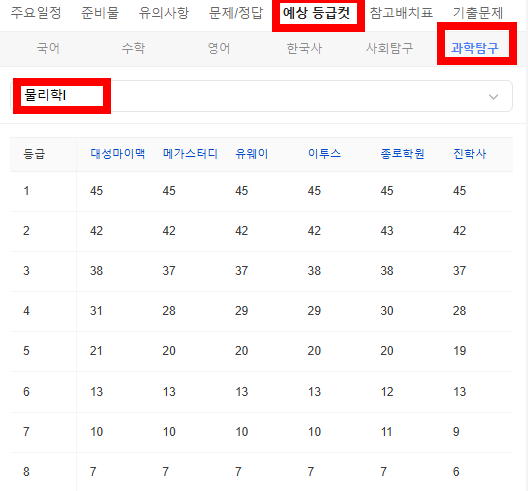Click grade 4 종로학원 value 30
This screenshot has height=491, width=528.
click(x=387, y=310)
